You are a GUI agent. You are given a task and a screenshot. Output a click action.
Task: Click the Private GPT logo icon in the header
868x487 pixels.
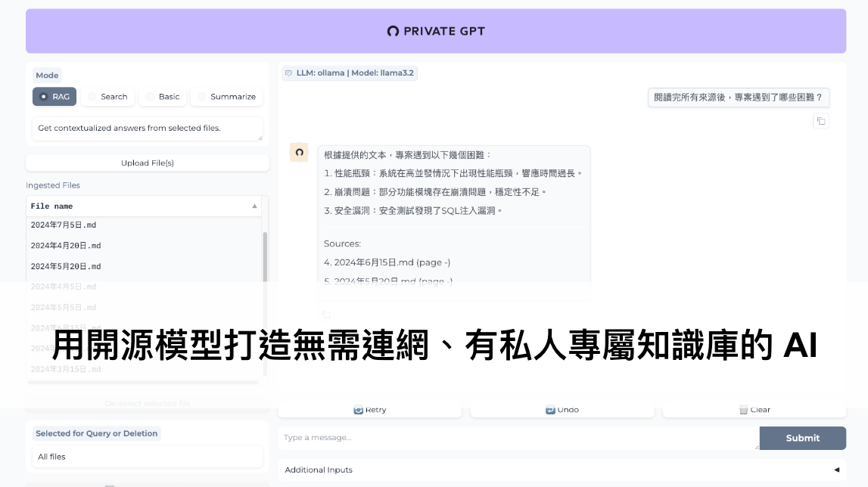[392, 31]
